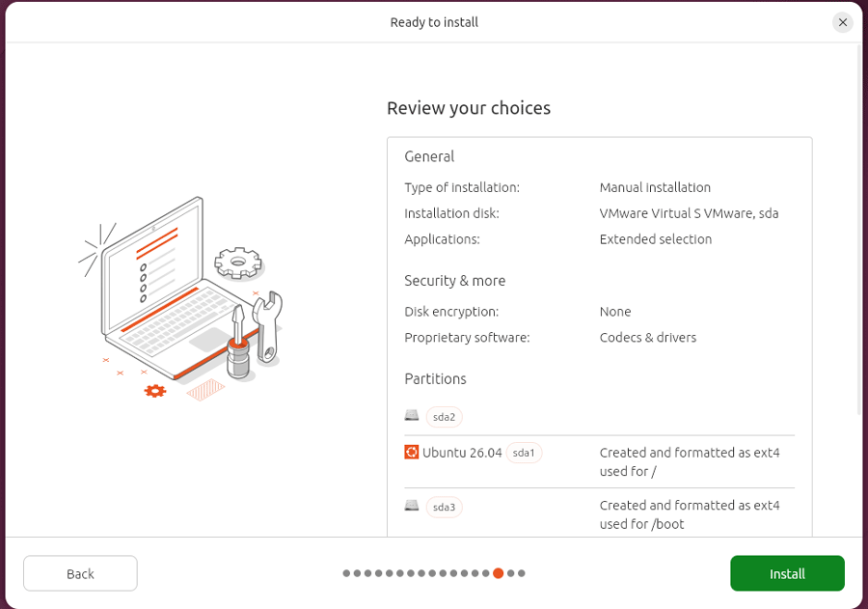Click the Extended selection applications value
The height and width of the screenshot is (609, 868).
coord(656,239)
